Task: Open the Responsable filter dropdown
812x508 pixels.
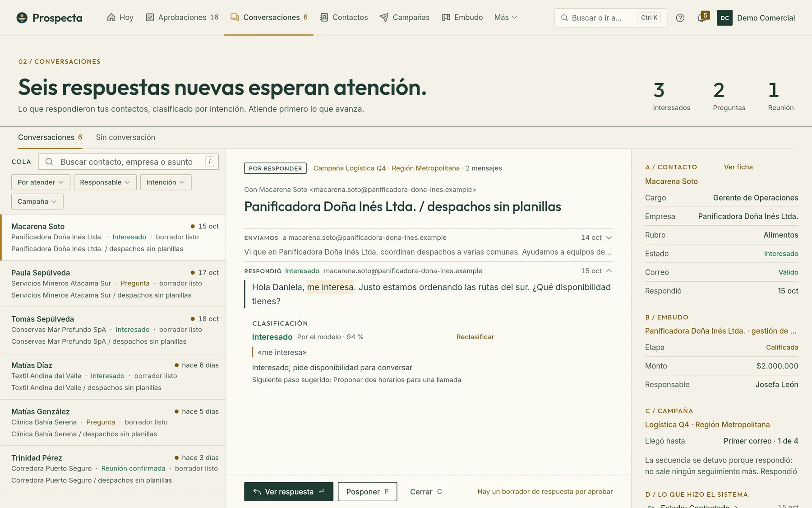Action: pyautogui.click(x=105, y=182)
